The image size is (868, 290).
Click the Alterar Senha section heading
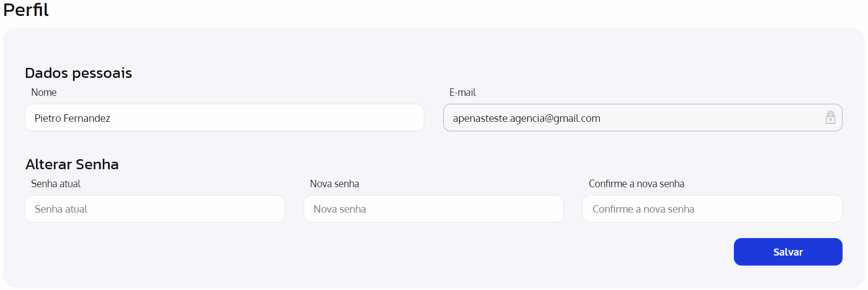coord(72,164)
